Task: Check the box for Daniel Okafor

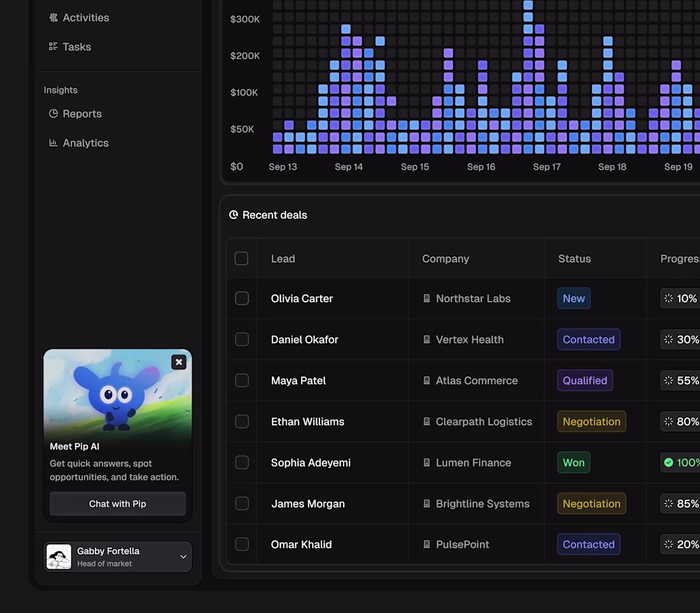Action: pos(242,339)
